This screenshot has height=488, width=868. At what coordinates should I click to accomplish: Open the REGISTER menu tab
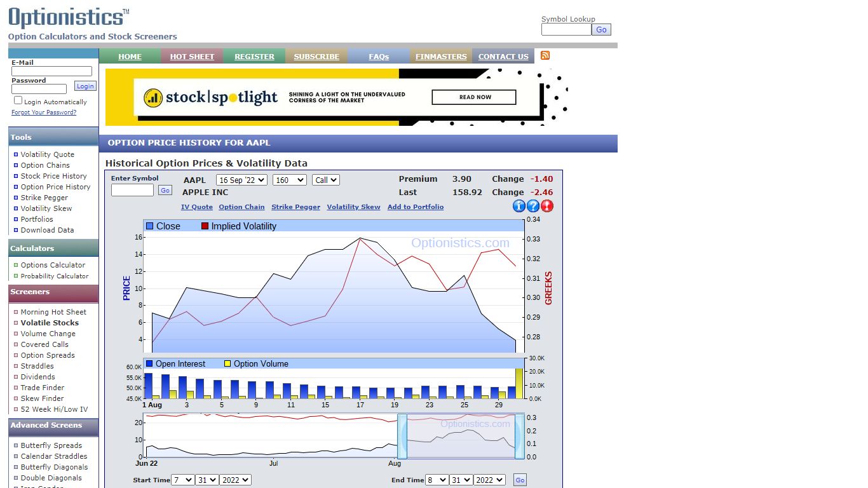(254, 57)
